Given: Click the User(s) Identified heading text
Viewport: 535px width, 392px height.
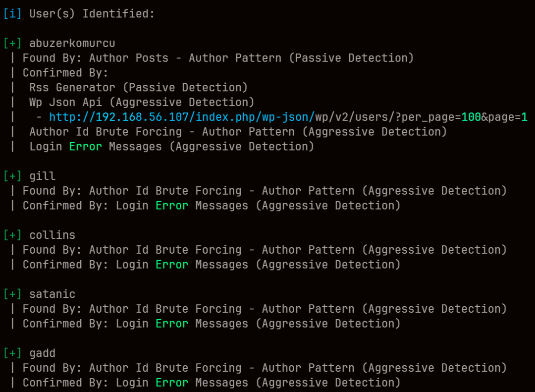Looking at the screenshot, I should [x=92, y=14].
